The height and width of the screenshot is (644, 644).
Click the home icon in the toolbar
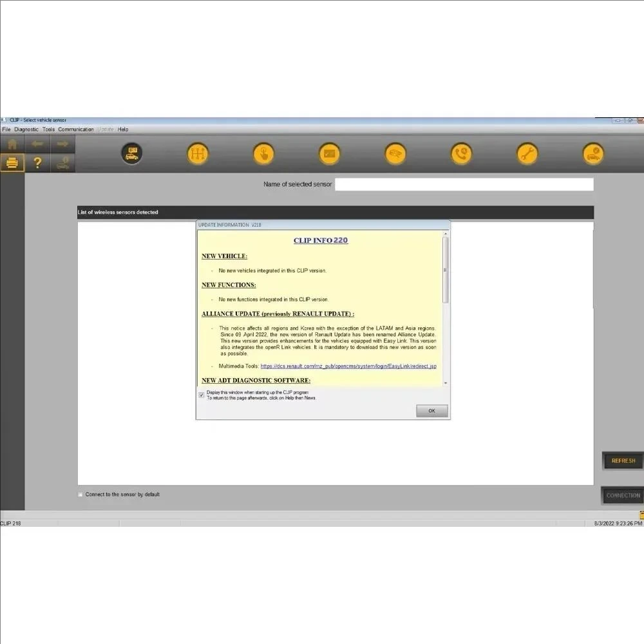(12, 144)
